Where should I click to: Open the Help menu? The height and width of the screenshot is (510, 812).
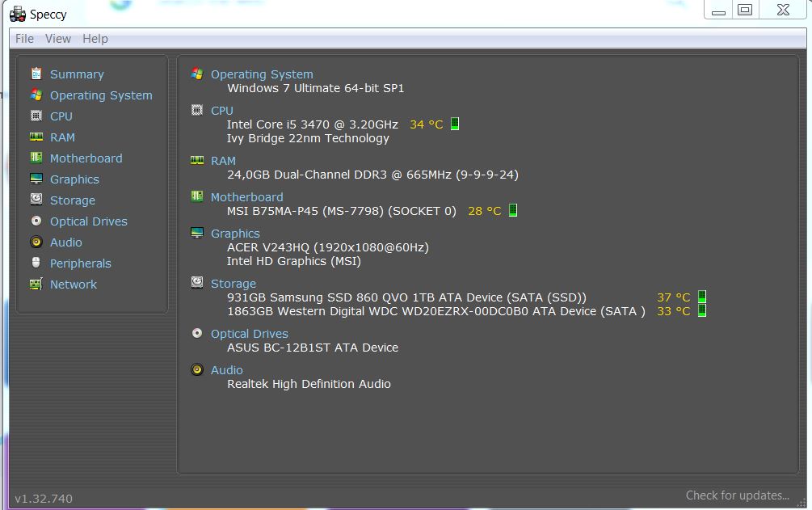click(95, 39)
